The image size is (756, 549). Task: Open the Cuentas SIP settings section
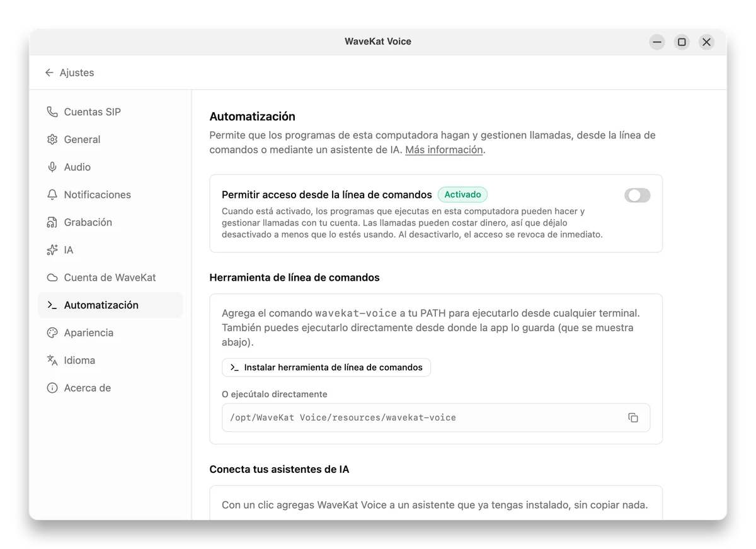click(x=110, y=112)
